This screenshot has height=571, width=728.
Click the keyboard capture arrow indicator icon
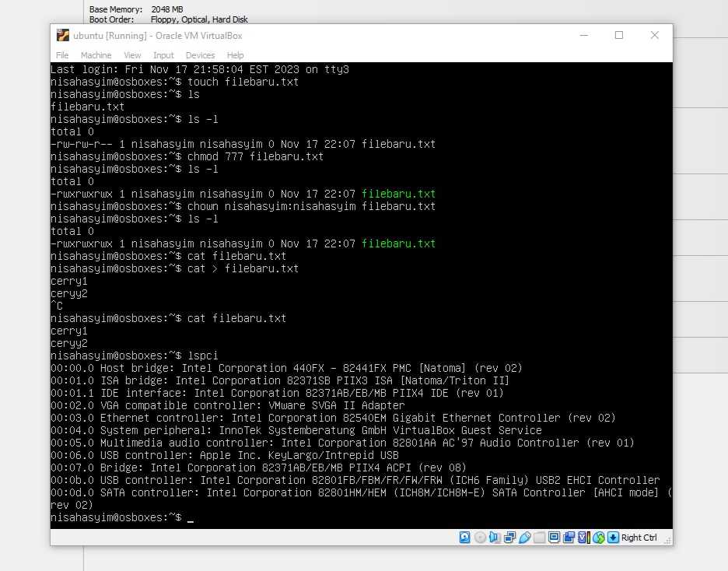(613, 538)
